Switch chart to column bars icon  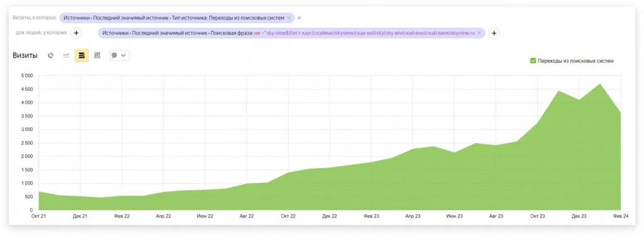click(x=97, y=55)
